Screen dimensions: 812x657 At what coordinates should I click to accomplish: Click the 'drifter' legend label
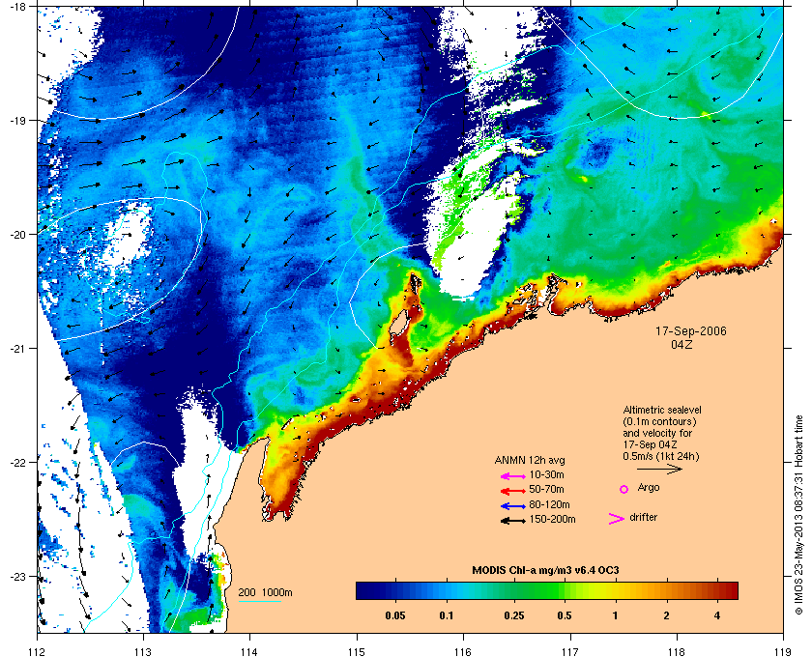point(643,517)
